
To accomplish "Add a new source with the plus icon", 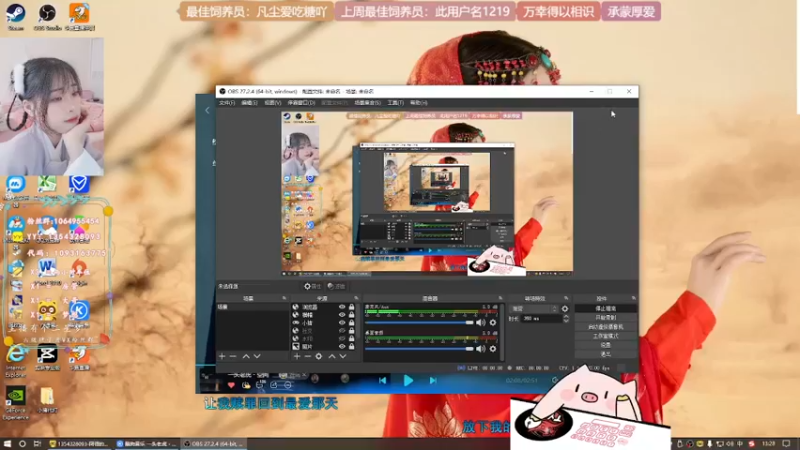I will tap(297, 356).
